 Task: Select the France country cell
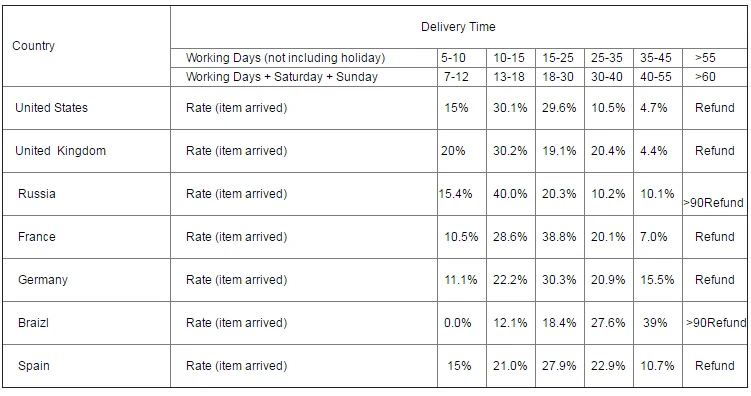tap(87, 237)
